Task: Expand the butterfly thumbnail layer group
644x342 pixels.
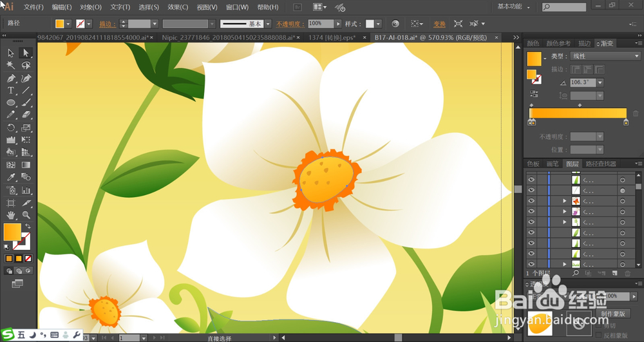Action: tap(565, 201)
